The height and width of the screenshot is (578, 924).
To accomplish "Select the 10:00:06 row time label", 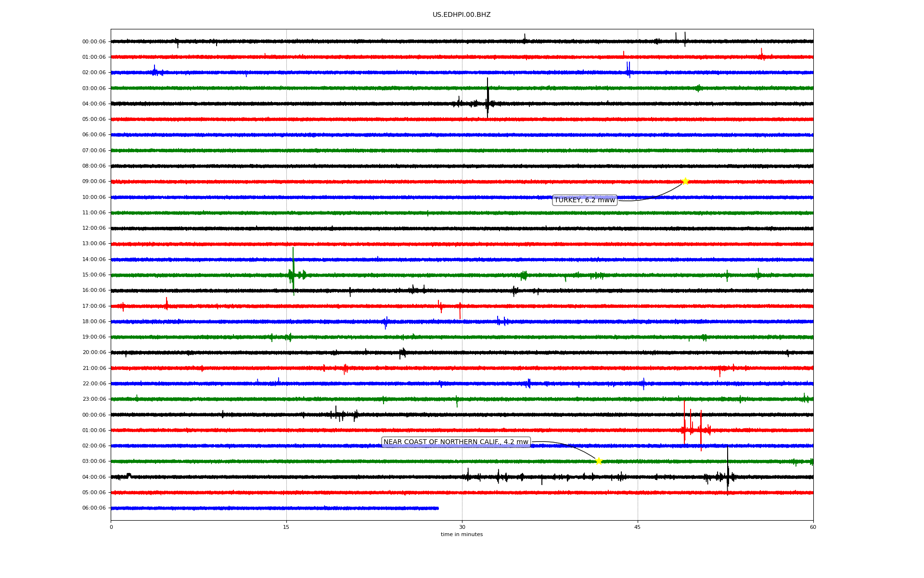I will tap(94, 197).
